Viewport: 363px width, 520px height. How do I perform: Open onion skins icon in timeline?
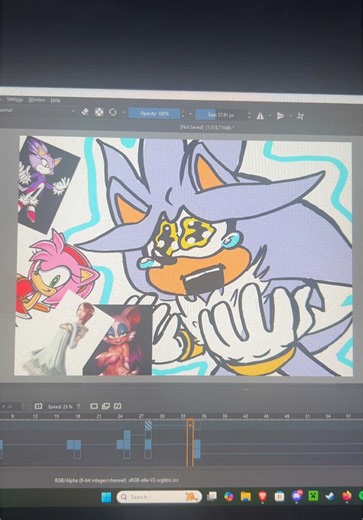pyautogui.click(x=106, y=406)
